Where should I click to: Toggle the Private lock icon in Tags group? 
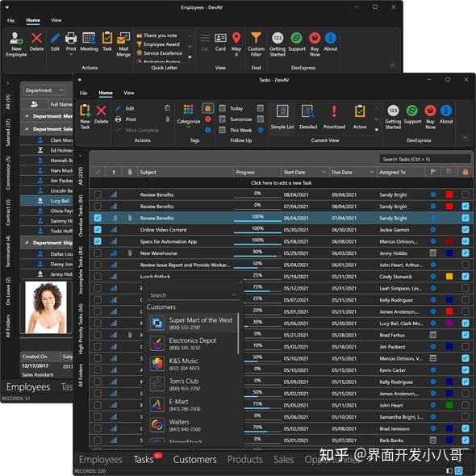[x=207, y=108]
